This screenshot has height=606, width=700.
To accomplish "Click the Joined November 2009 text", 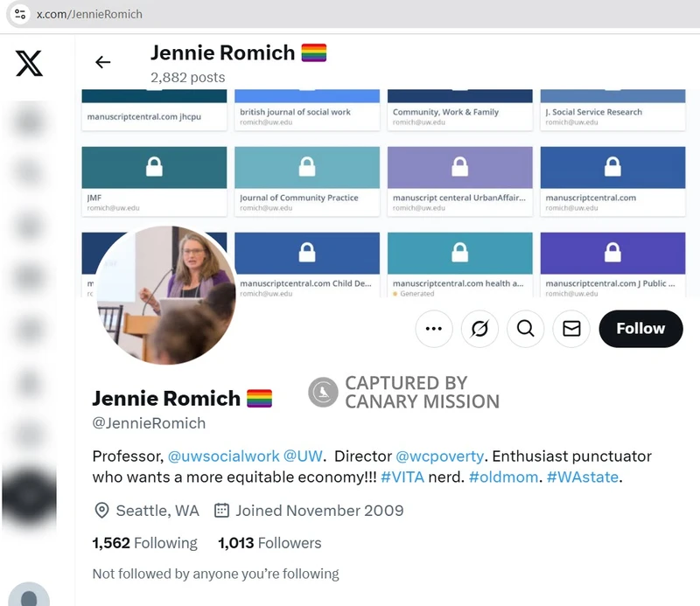I will pos(319,511).
